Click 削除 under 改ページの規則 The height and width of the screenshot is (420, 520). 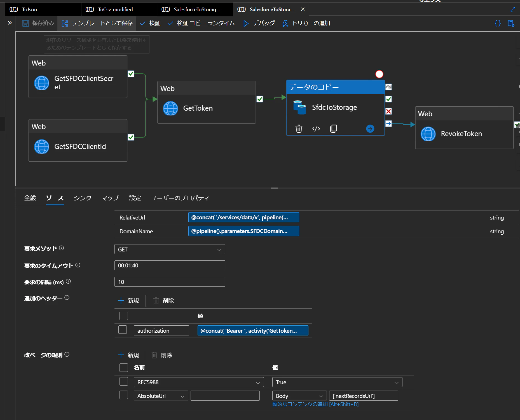tap(162, 355)
